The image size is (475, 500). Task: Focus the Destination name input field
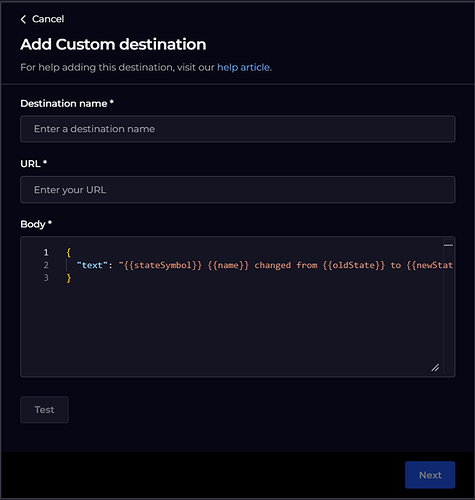[x=238, y=129]
